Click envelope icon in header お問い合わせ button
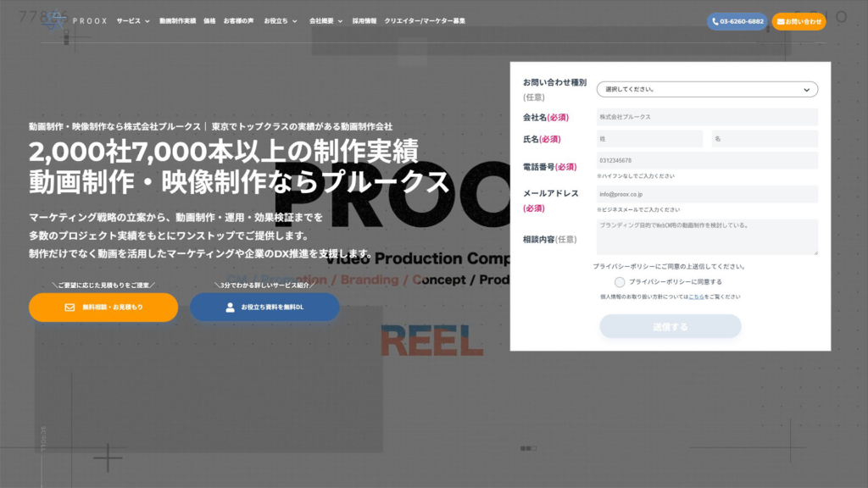868x488 pixels. pyautogui.click(x=781, y=21)
